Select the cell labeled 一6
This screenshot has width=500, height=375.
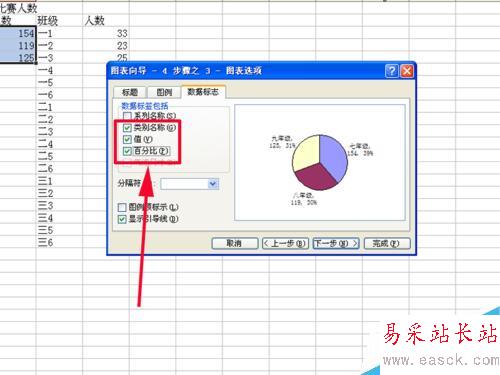click(59, 95)
